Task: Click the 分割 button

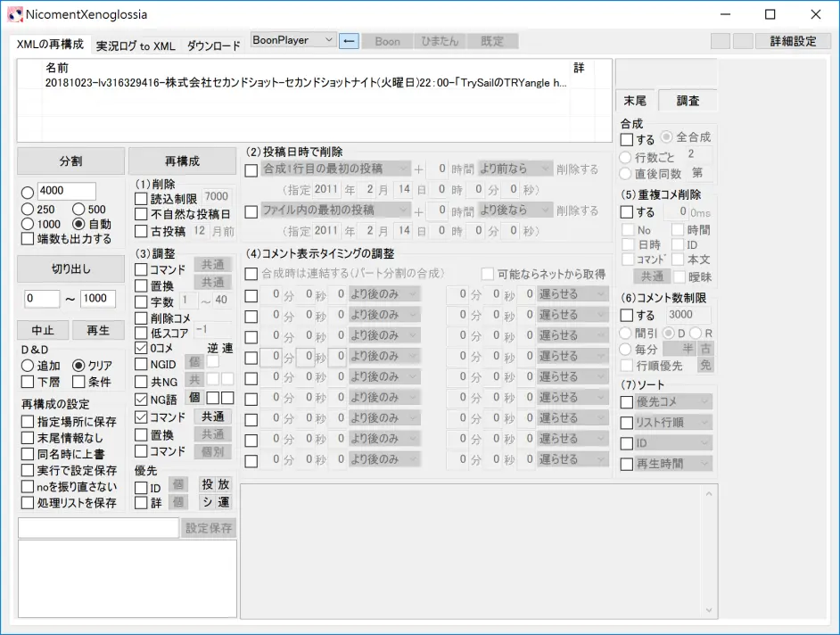Action: [x=70, y=161]
